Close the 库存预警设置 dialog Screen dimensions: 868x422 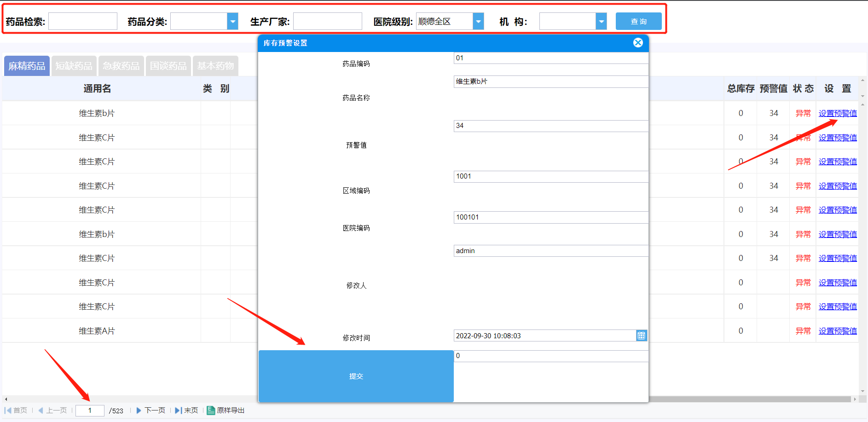point(638,43)
